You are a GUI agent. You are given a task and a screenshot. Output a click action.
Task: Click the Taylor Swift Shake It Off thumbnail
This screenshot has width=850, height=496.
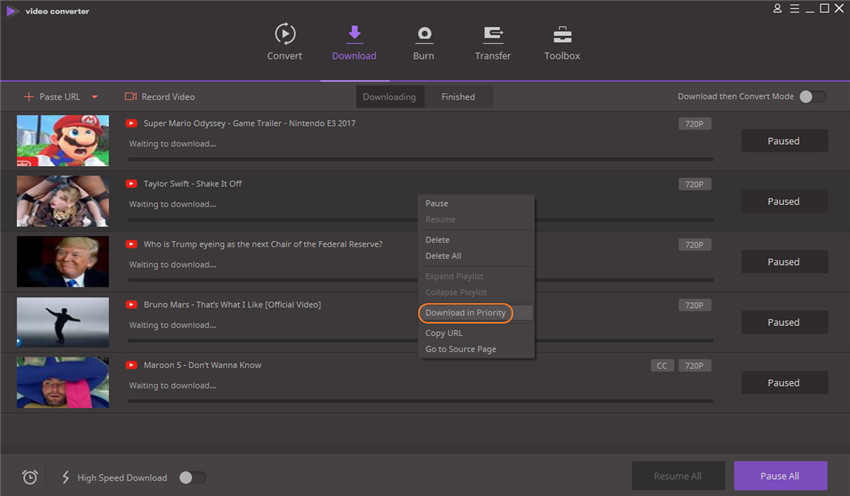pyautogui.click(x=63, y=201)
